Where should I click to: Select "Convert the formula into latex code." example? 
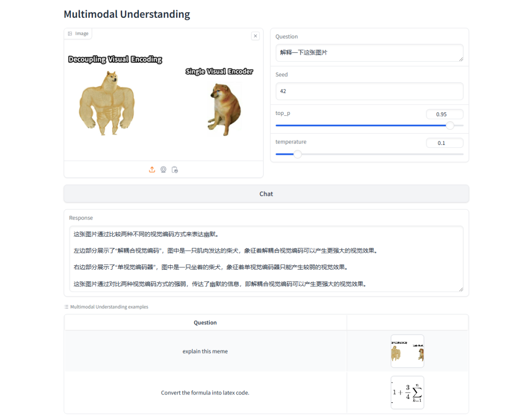tap(205, 393)
